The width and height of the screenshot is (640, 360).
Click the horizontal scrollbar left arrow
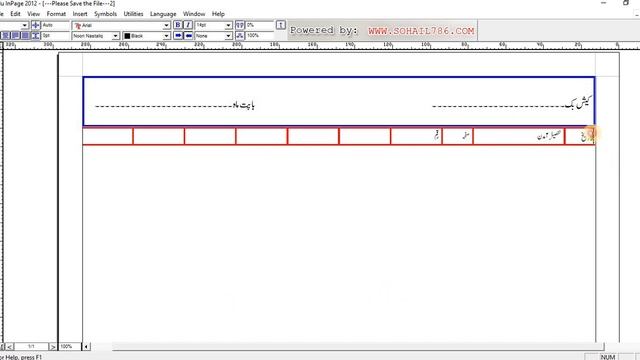point(86,347)
